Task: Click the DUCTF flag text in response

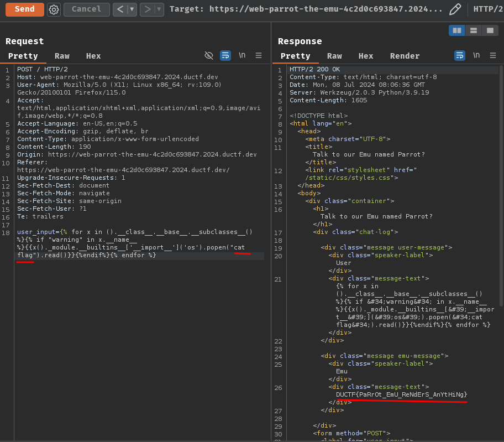Action: [x=401, y=394]
